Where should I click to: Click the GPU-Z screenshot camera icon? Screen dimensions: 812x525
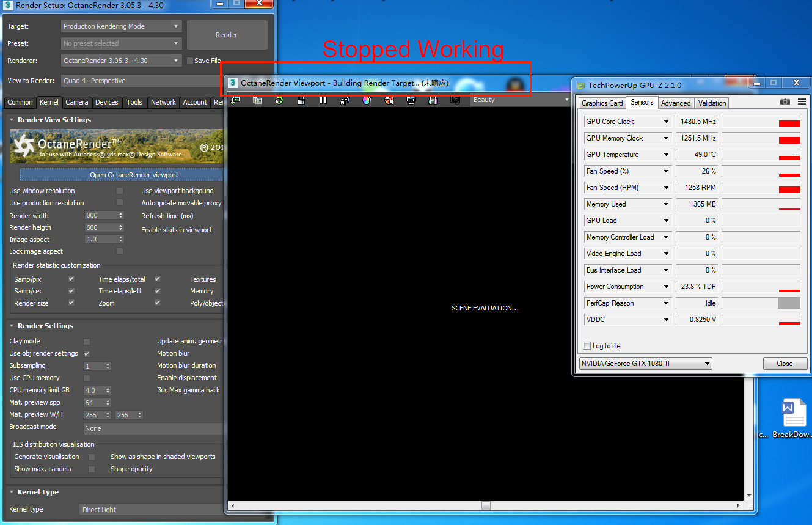point(785,101)
